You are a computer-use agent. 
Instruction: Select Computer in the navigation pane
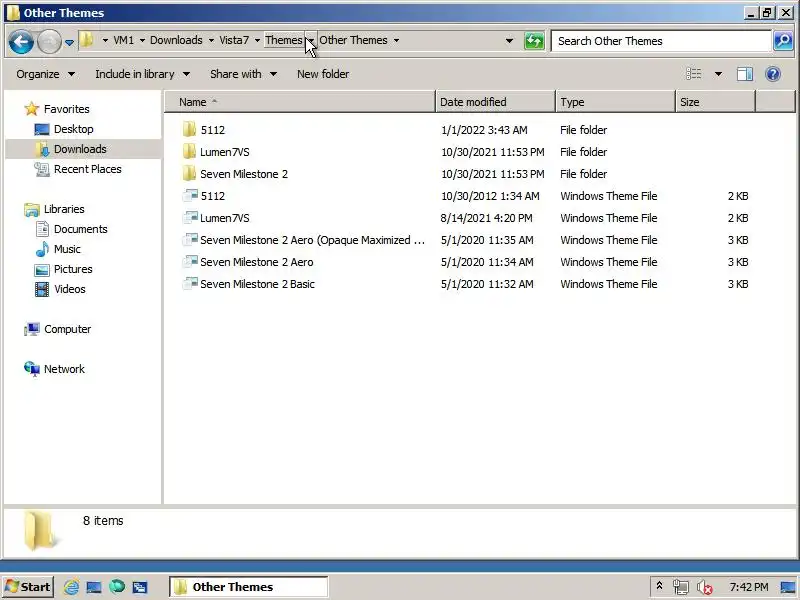pyautogui.click(x=67, y=329)
